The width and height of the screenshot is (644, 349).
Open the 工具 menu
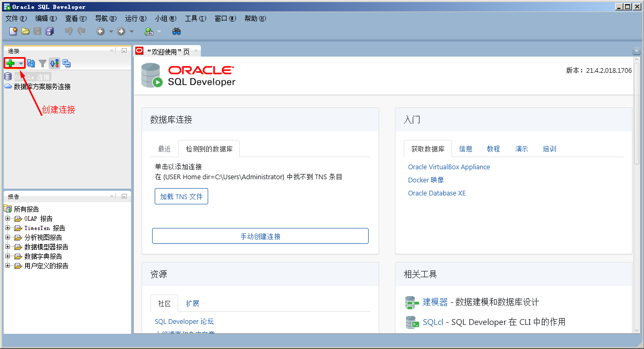195,18
